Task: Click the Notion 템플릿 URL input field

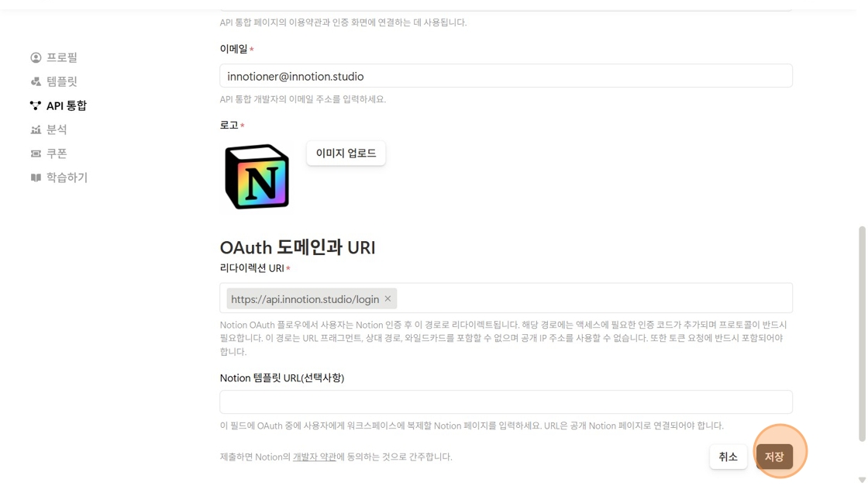Action: tap(506, 402)
